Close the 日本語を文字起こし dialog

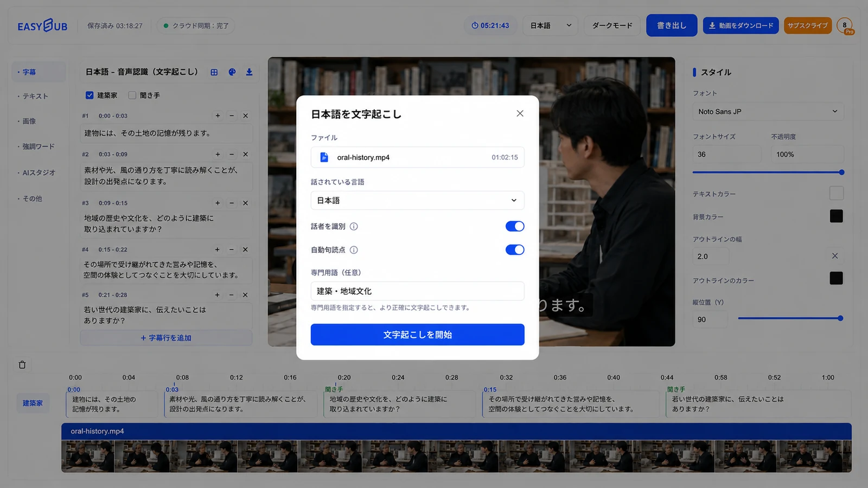click(520, 113)
